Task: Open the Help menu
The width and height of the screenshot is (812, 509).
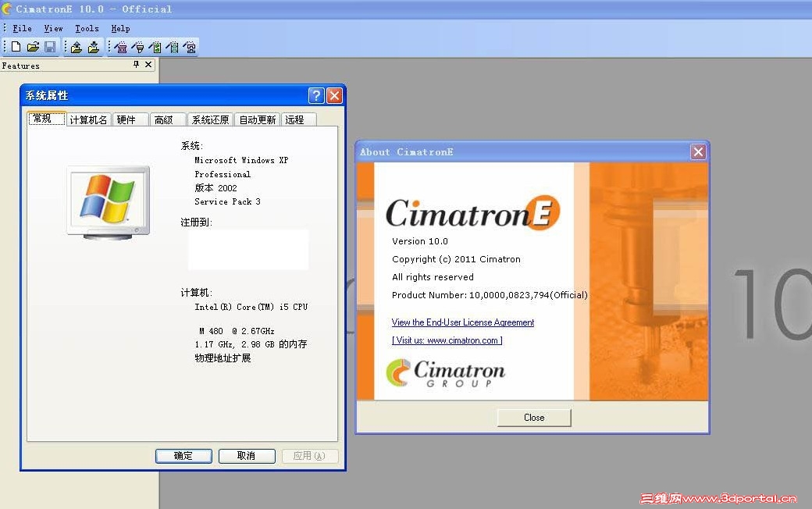Action: pos(120,28)
